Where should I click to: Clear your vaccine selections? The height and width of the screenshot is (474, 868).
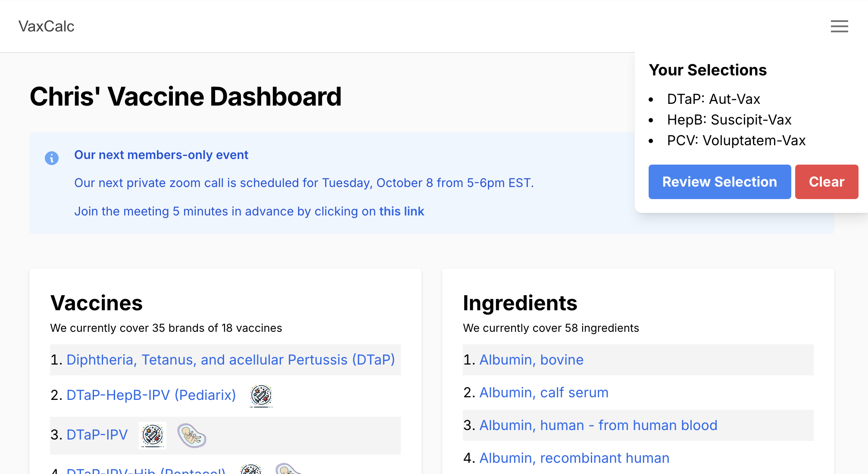826,182
